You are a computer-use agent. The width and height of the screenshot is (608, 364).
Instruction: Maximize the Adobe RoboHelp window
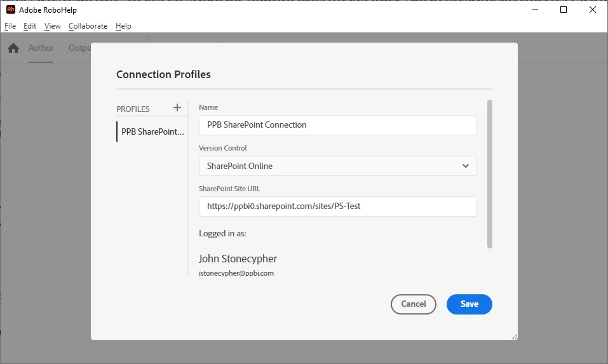(x=564, y=10)
